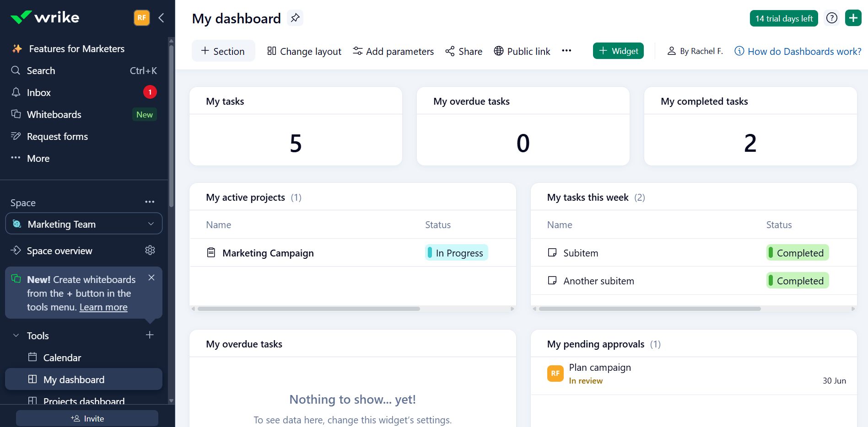868x427 pixels.
Task: Click the My active projects horizontal scrollbar
Action: point(309,309)
